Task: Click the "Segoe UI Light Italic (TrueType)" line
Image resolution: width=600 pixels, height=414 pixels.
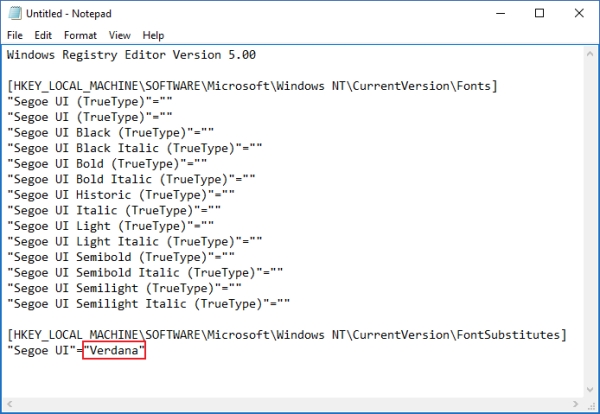Action: [135, 242]
